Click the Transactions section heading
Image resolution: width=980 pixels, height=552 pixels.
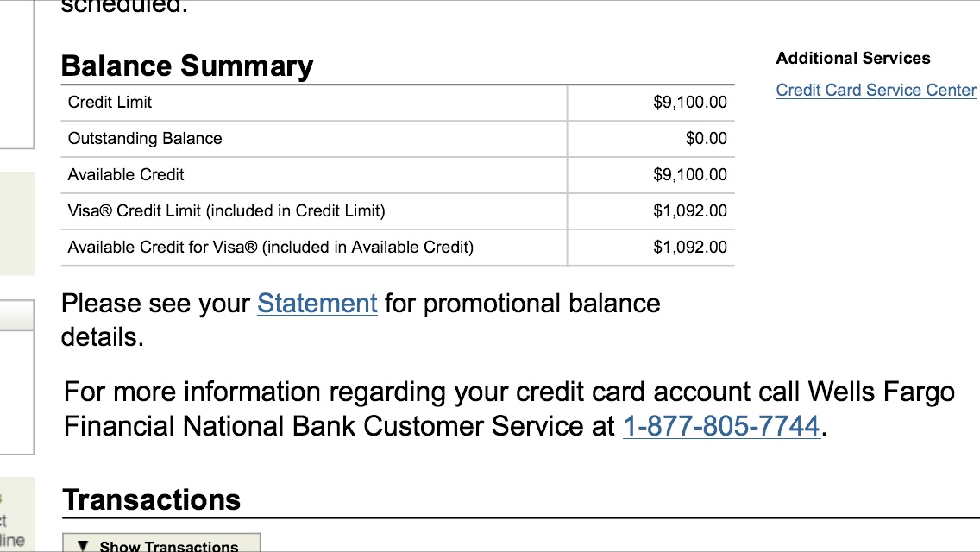click(151, 500)
